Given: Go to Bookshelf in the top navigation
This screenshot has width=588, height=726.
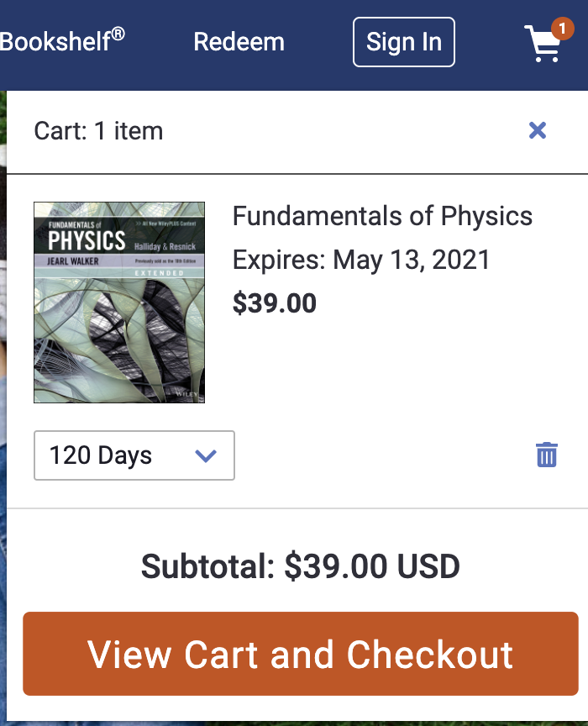Looking at the screenshot, I should point(62,41).
